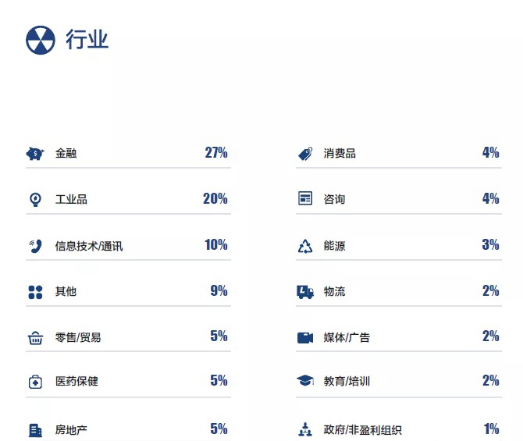The height and width of the screenshot is (441, 523).
Task: Click the news page icon for 咨询
Action: coord(305,198)
